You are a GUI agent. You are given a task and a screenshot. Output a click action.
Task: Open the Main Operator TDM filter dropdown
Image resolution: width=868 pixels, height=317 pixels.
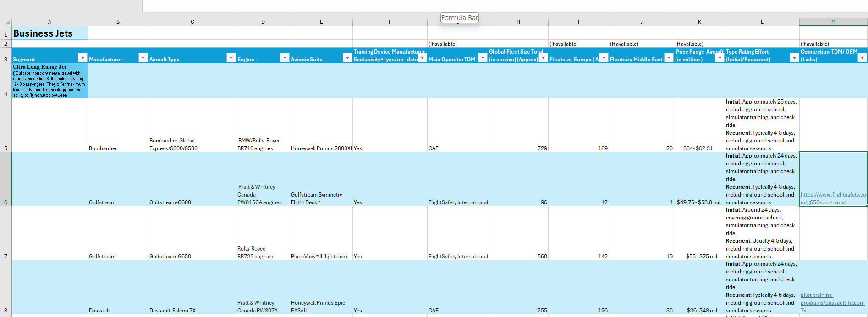[x=483, y=58]
